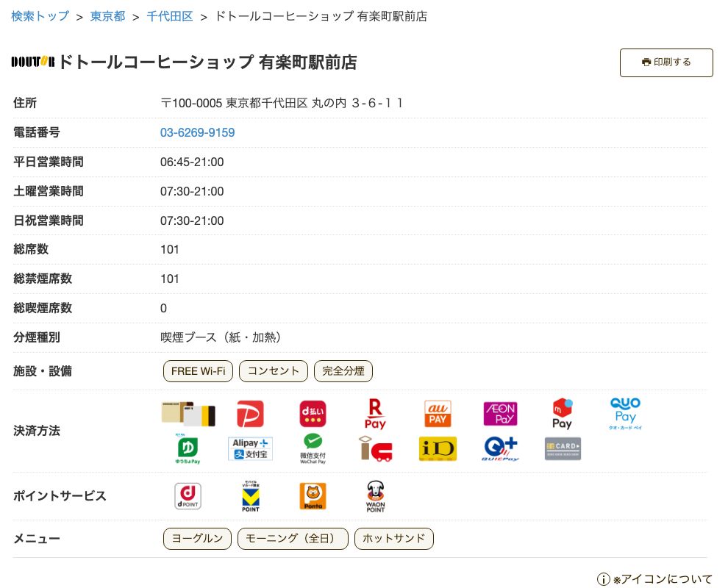Click the gray credit CARD icon
Image resolution: width=728 pixels, height=588 pixels.
click(563, 449)
